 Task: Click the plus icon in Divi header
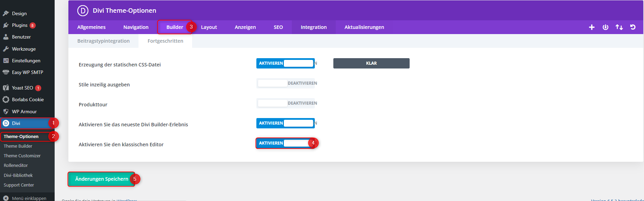tap(591, 27)
